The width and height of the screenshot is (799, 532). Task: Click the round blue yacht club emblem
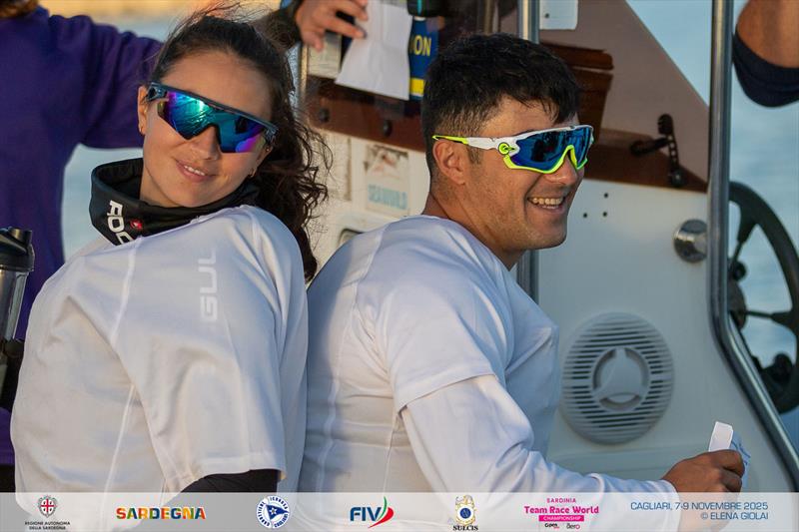[273, 512]
